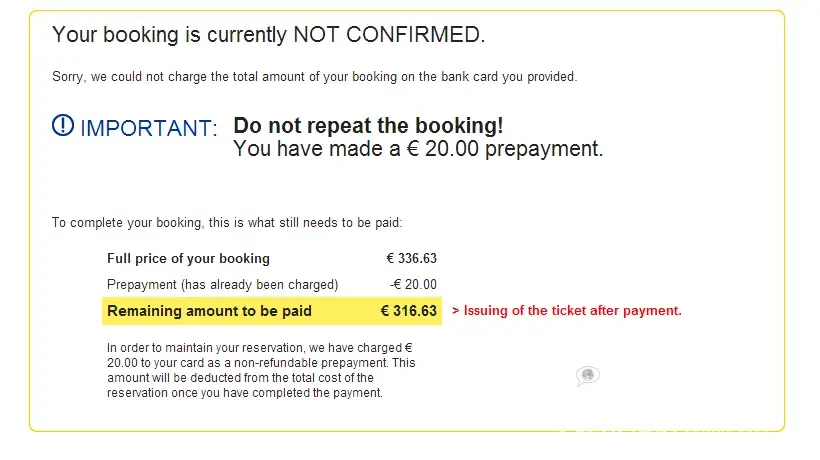Click the -€ 20.00 prepayment amount
Image resolution: width=820 pixels, height=460 pixels.
413,285
